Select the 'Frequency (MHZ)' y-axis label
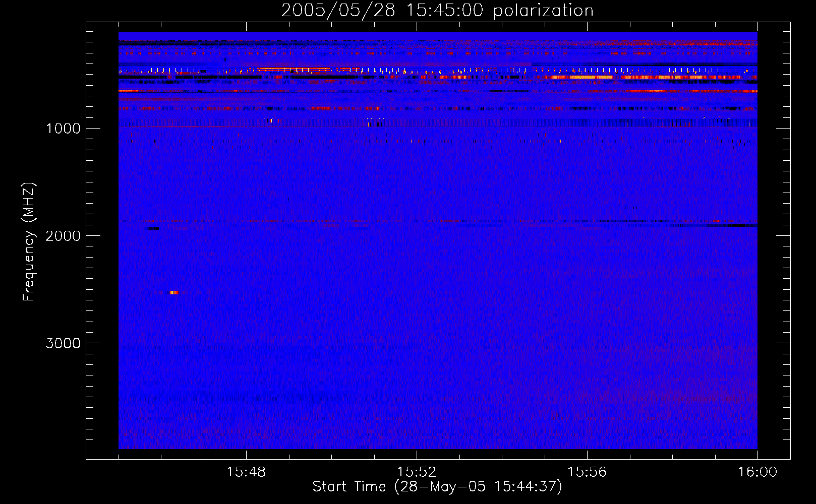Screen dimensions: 816x504 29,242
